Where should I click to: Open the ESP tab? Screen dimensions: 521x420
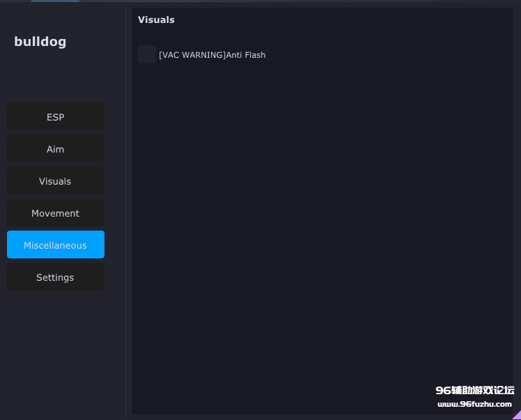pyautogui.click(x=56, y=117)
